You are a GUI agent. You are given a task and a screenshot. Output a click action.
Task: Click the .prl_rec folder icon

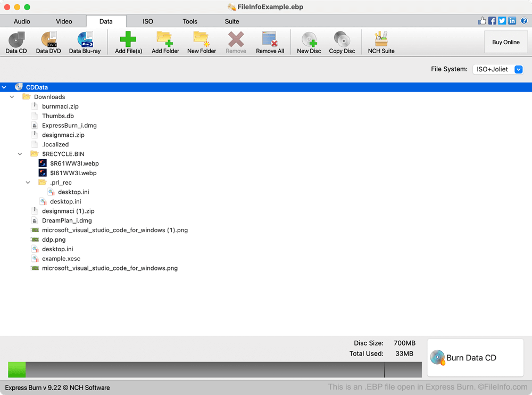click(43, 183)
